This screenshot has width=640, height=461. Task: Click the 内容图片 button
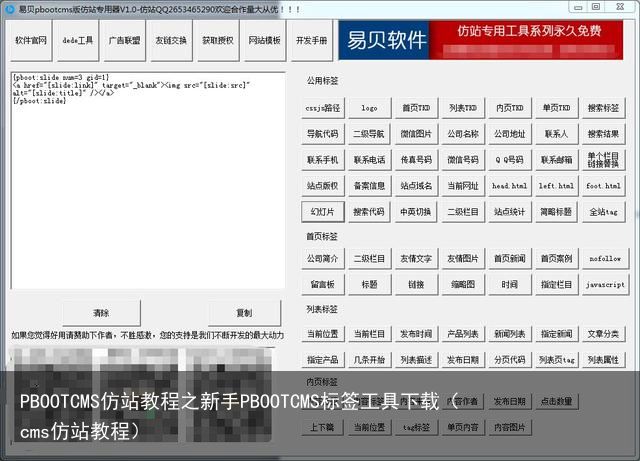point(510,427)
